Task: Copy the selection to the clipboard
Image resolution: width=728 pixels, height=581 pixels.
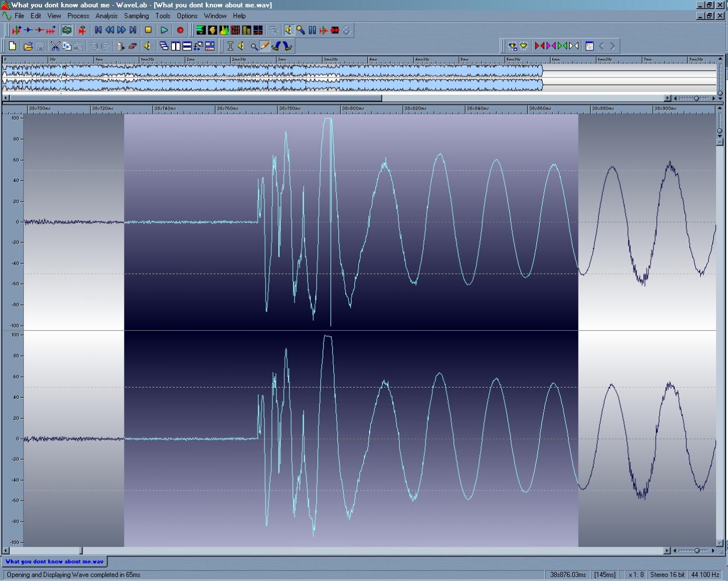Action: coord(67,46)
